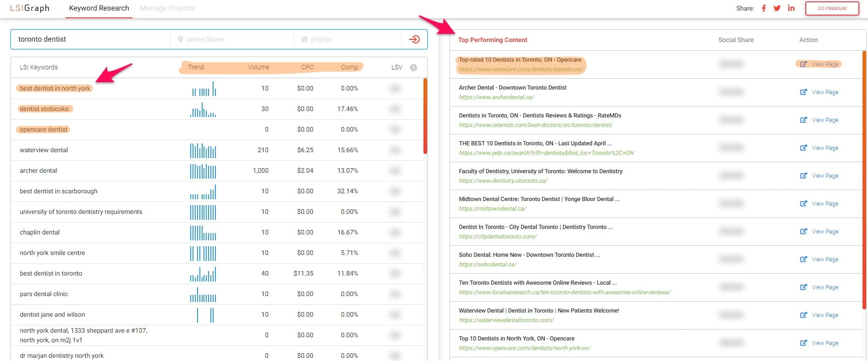
Task: Open the English language dropdown
Action: (348, 39)
